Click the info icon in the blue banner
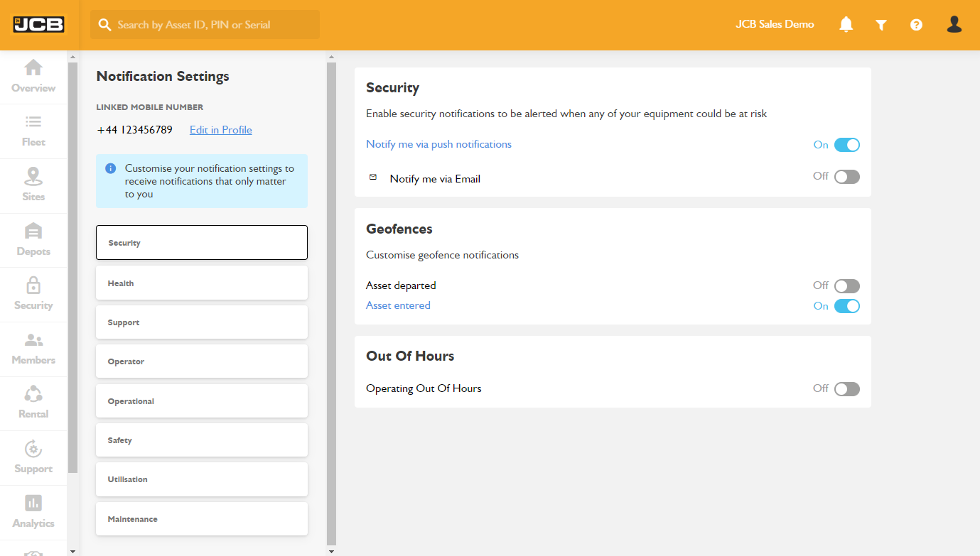980x556 pixels. coord(110,168)
